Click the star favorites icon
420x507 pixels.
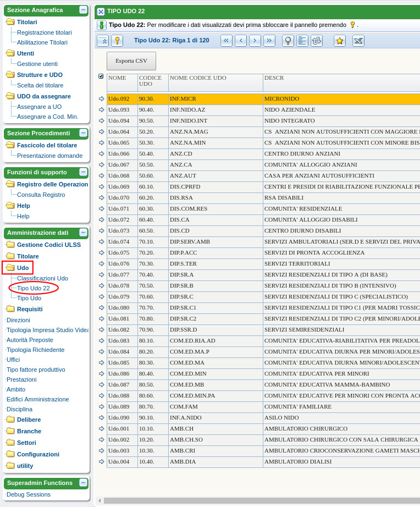pyautogui.click(x=340, y=41)
